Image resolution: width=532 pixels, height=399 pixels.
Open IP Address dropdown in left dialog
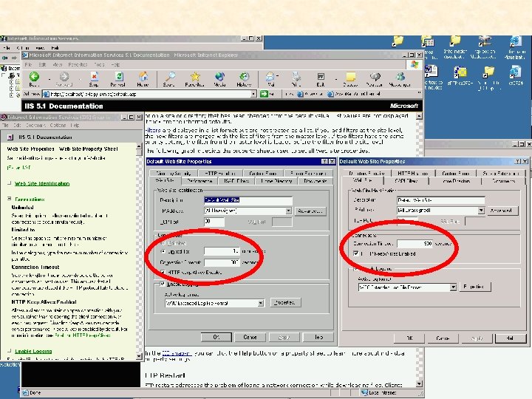click(288, 211)
